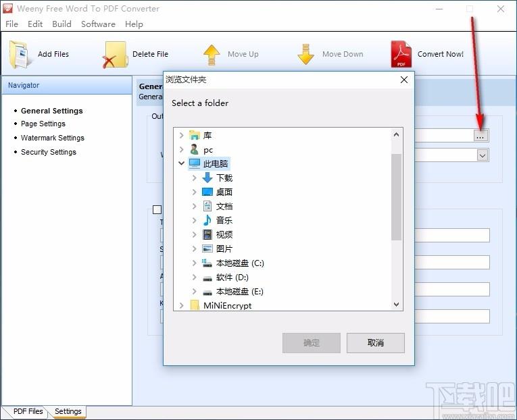Open General Settings in Navigator
This screenshot has height=420, width=517.
pyautogui.click(x=52, y=111)
